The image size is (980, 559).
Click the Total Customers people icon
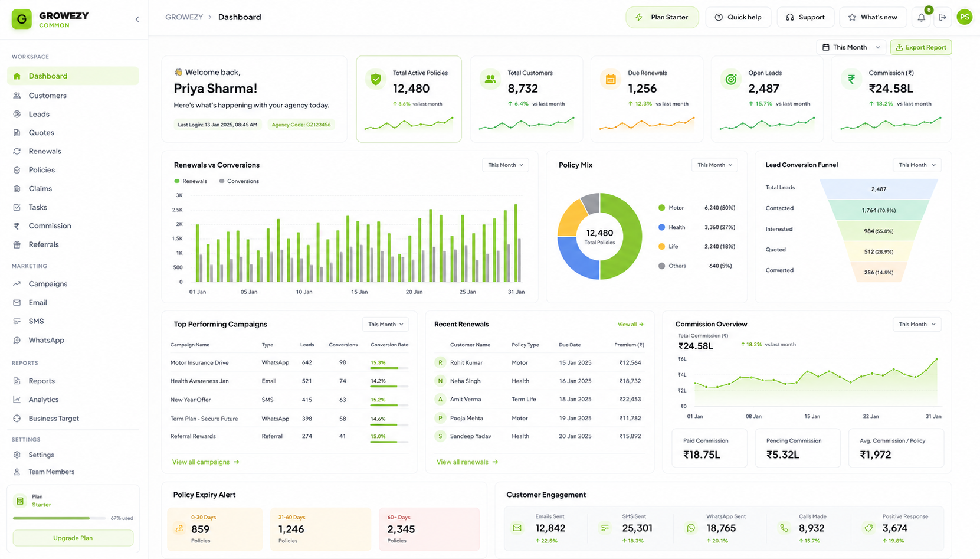click(x=490, y=79)
